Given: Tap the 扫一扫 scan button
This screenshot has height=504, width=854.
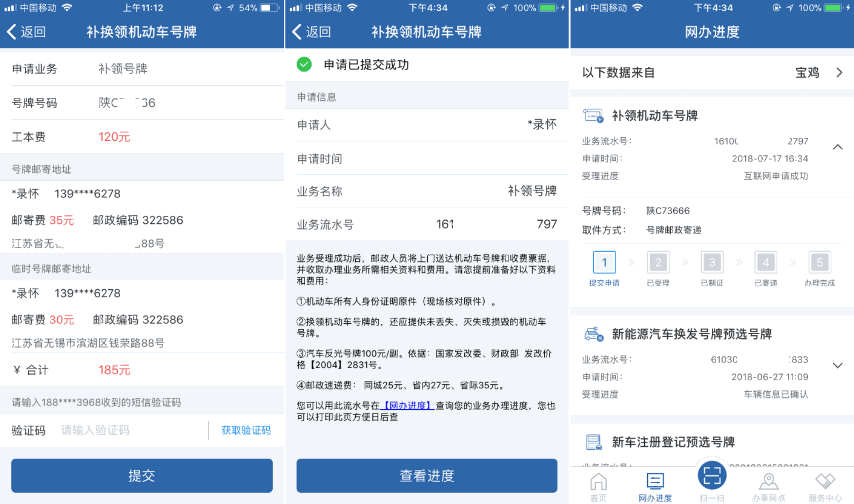Looking at the screenshot, I should [712, 476].
